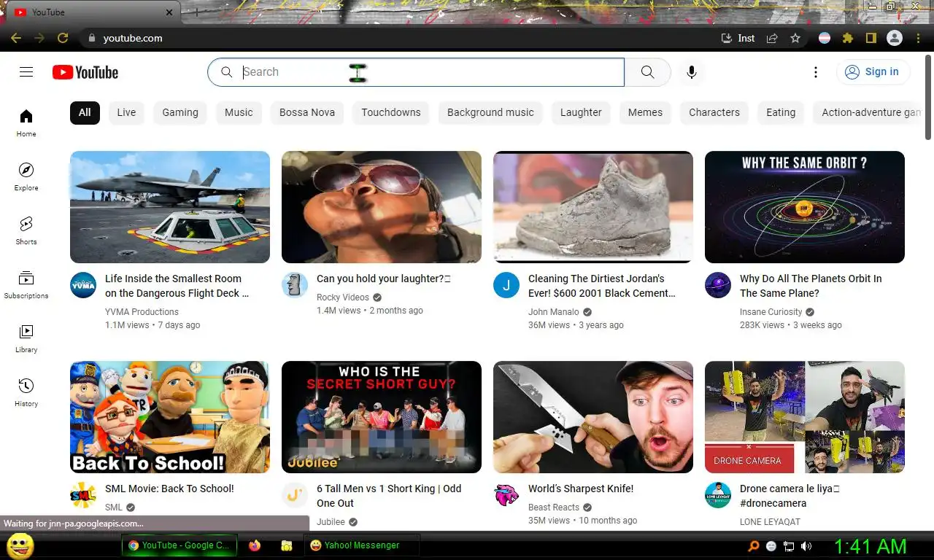Screen dimensions: 934x560
Task: Select the Touchdowns filter chip
Action: [391, 112]
